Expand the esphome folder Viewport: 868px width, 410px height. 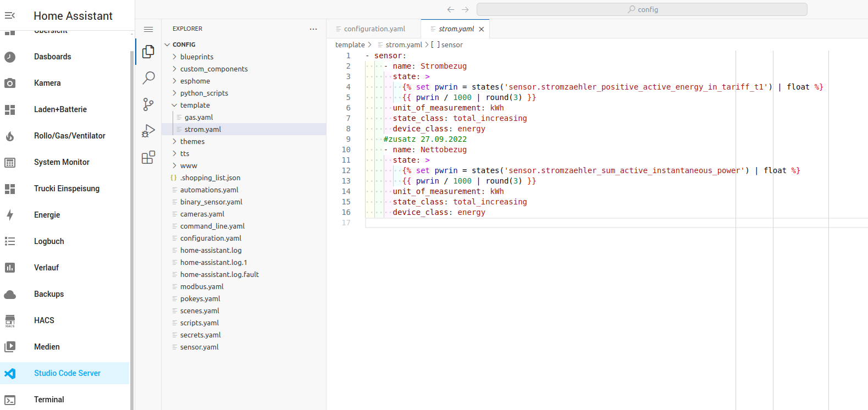click(174, 81)
